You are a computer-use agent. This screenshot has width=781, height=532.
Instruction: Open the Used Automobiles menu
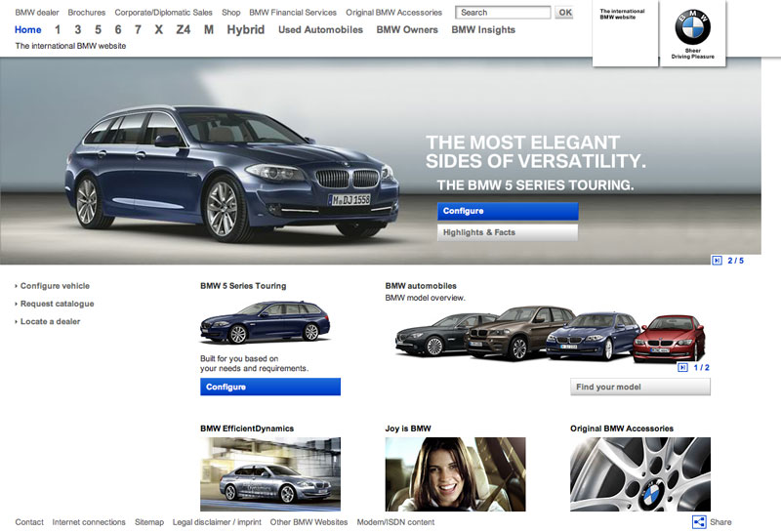click(x=320, y=30)
